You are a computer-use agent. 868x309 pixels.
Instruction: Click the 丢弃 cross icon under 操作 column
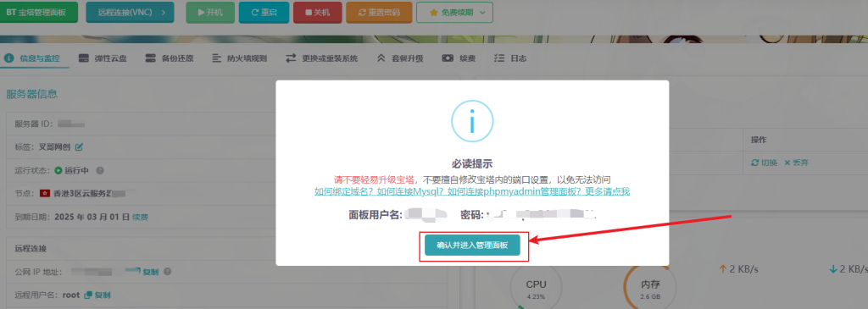787,163
